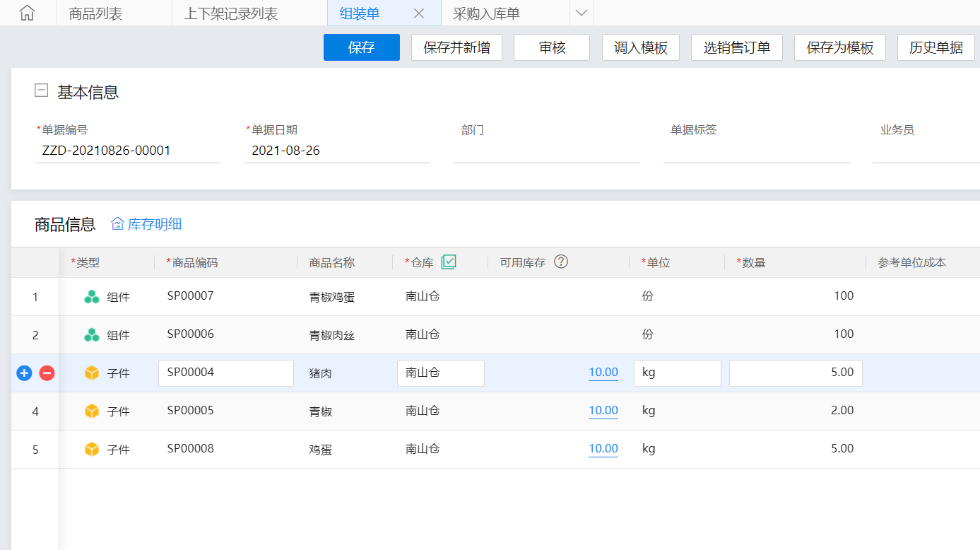Edit the 单据编号 field ZZD-20210826-00001
This screenshot has width=980, height=550.
pyautogui.click(x=128, y=151)
